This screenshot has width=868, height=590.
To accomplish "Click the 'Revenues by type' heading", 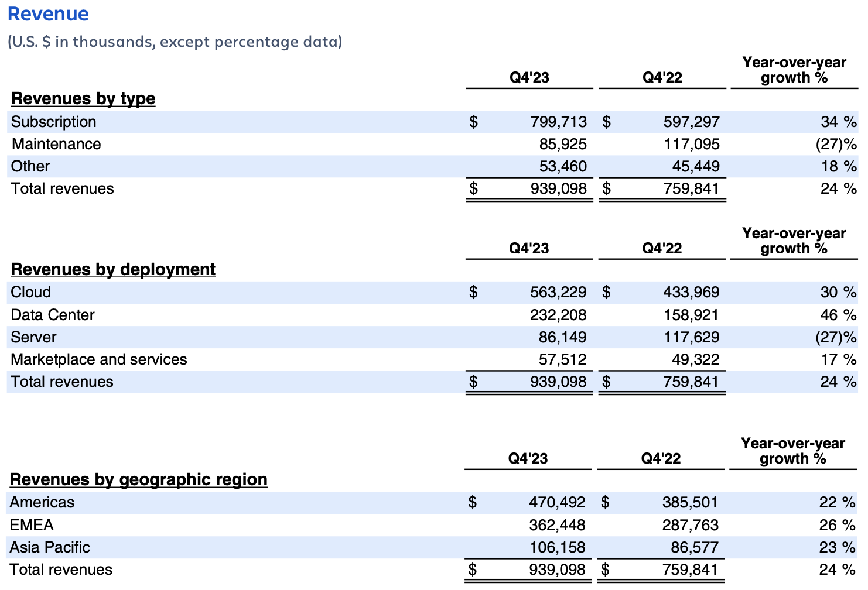I will pyautogui.click(x=83, y=98).
